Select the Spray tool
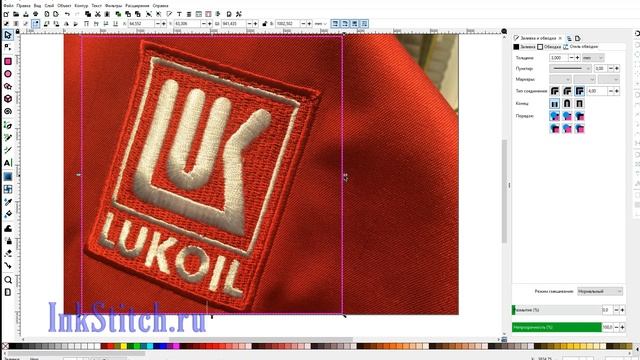 click(x=8, y=241)
